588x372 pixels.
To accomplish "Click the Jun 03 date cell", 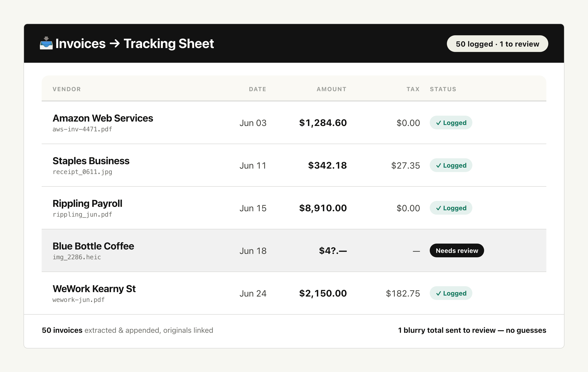I will (253, 123).
